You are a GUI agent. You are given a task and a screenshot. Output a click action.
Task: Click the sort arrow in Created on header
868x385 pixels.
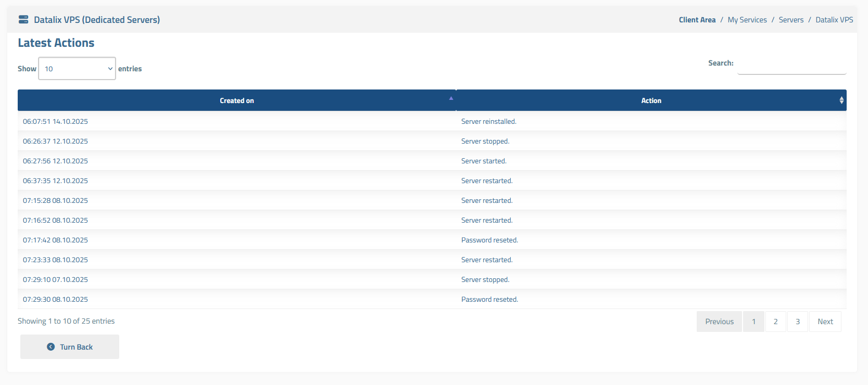pos(451,98)
